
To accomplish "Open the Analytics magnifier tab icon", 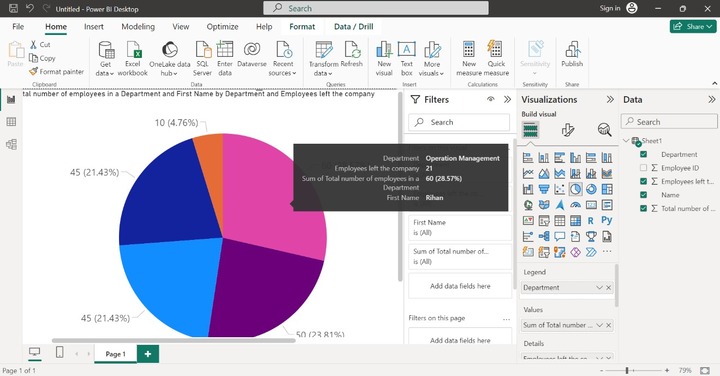I will [x=604, y=130].
